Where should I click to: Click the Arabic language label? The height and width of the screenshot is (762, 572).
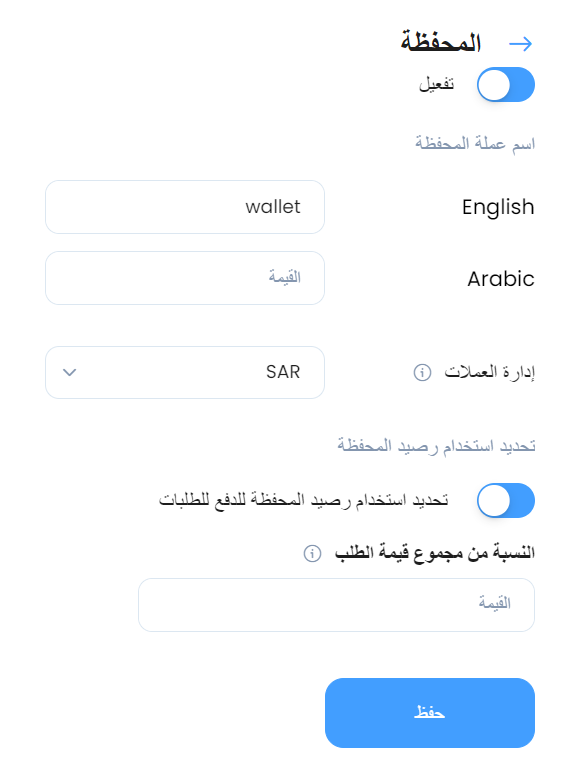click(x=501, y=279)
